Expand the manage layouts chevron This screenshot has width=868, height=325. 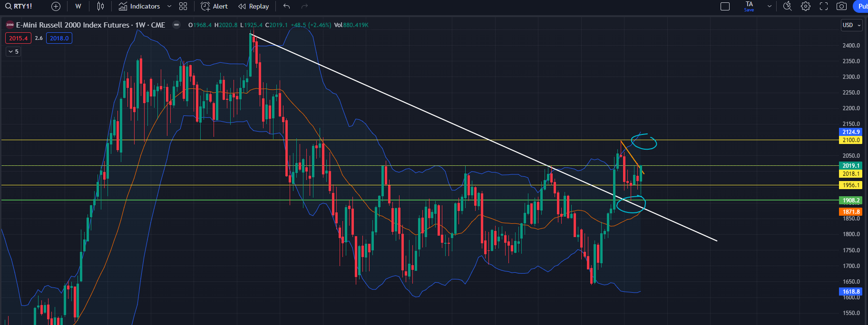click(769, 6)
